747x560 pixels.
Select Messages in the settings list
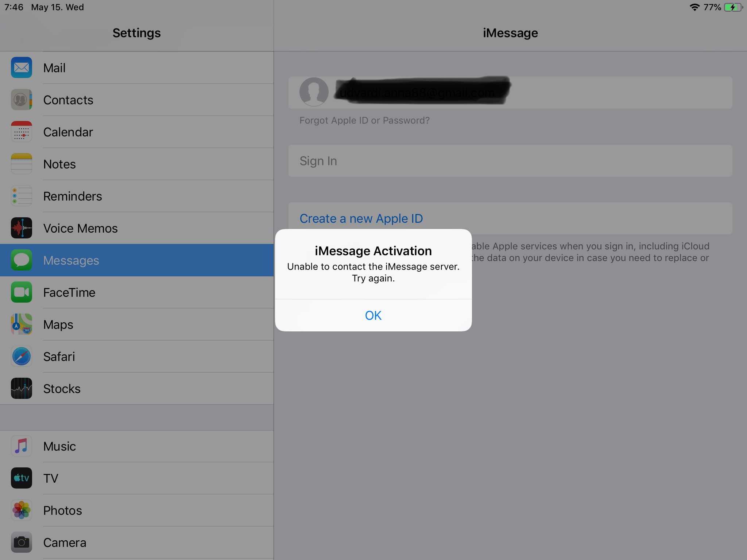click(137, 260)
